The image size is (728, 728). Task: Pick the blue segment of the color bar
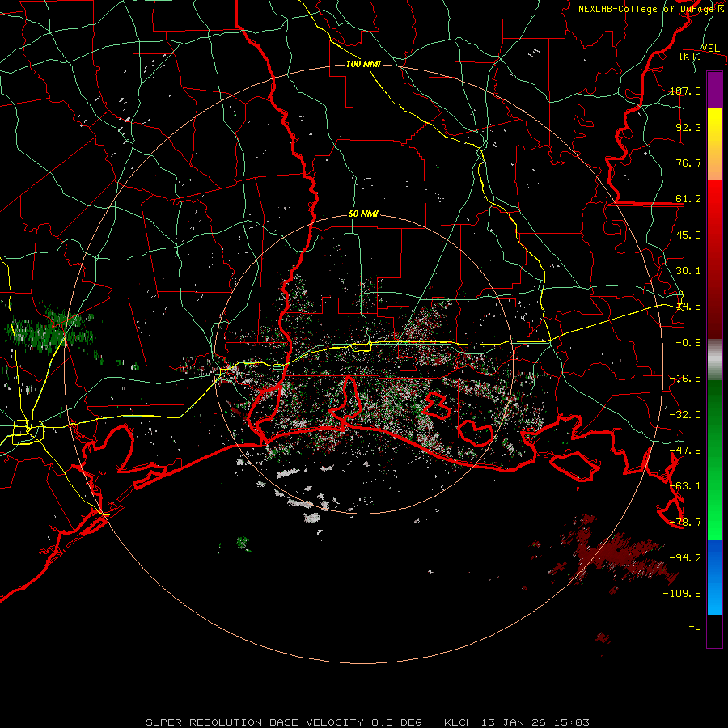[714, 577]
